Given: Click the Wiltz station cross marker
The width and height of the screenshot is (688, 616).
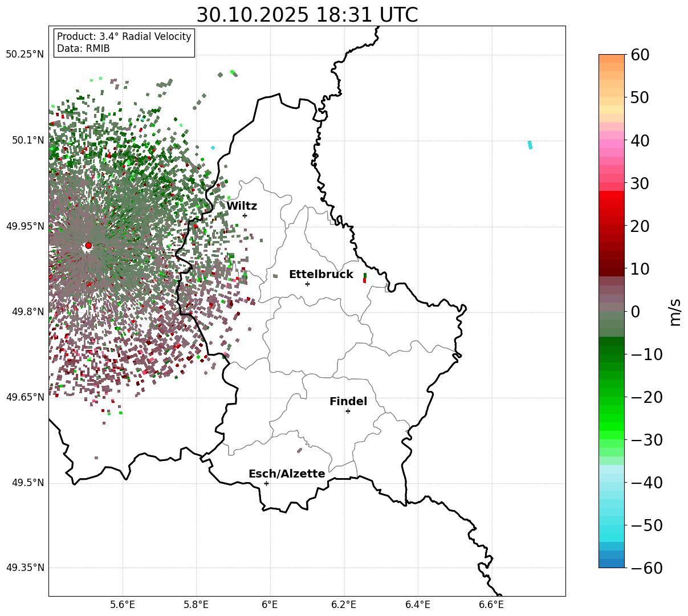Looking at the screenshot, I should pyautogui.click(x=245, y=215).
